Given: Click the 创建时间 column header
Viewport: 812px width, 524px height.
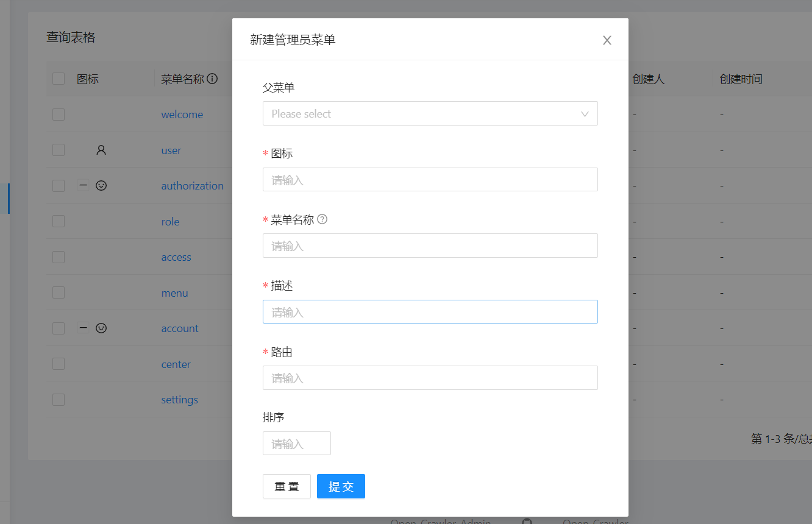Looking at the screenshot, I should [741, 79].
